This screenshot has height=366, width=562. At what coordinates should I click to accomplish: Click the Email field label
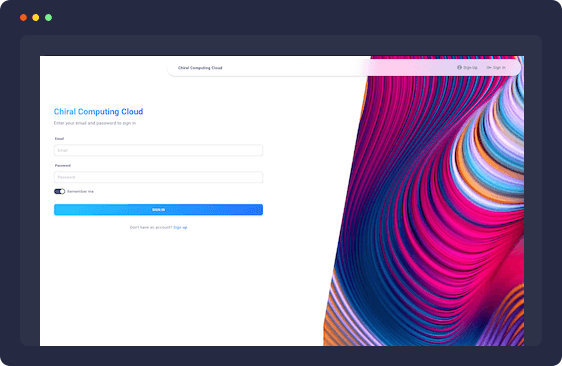[x=59, y=138]
